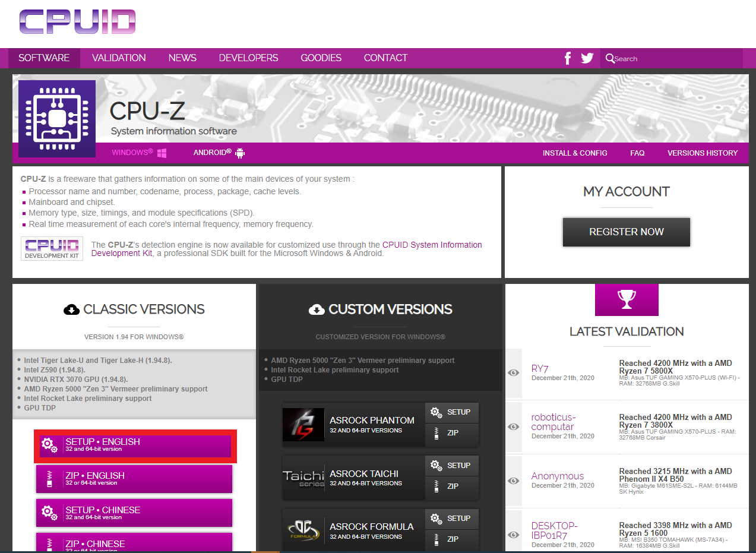Click the ASROCK FORMULA title
756x553 pixels.
click(x=372, y=527)
